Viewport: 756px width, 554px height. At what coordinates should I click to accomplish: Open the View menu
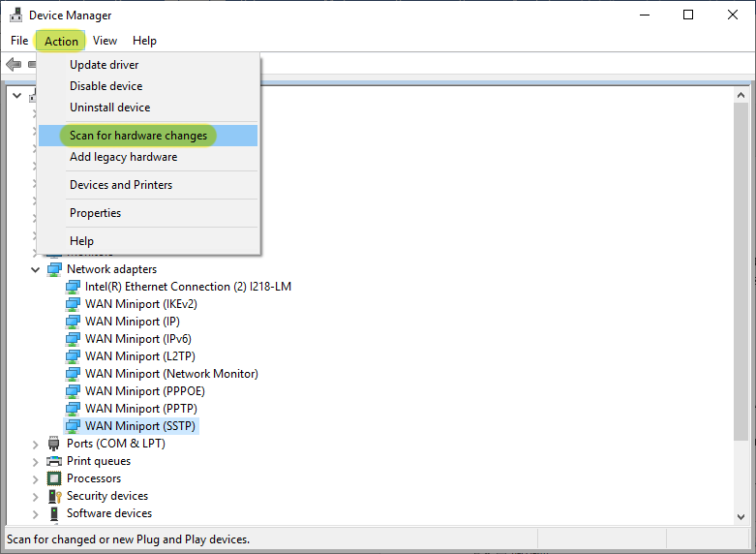(x=105, y=41)
